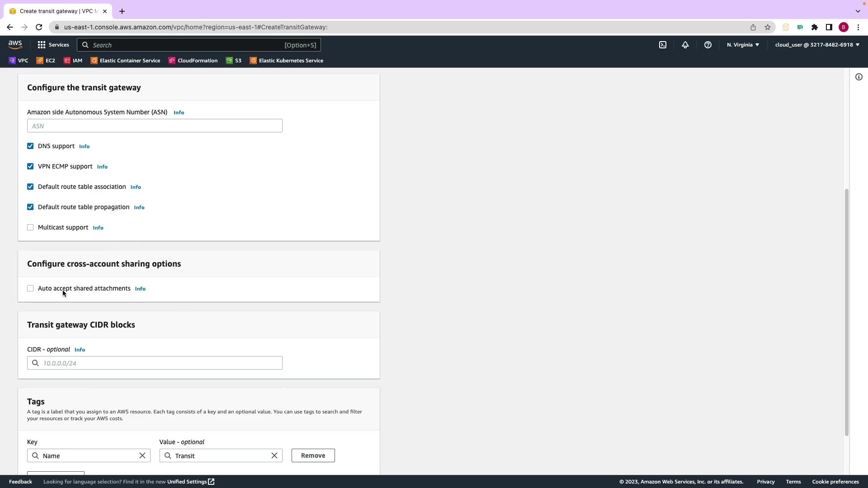The width and height of the screenshot is (868, 488).
Task: Clear the Name tag key field
Action: 142,455
